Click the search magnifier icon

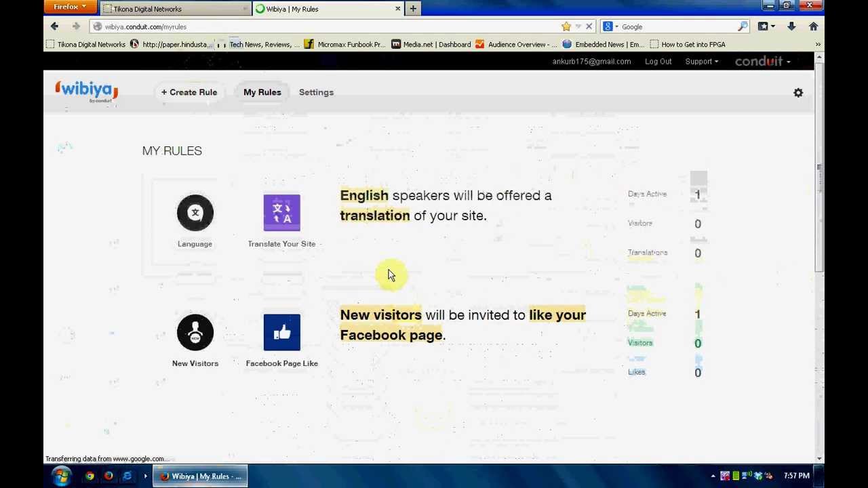pos(743,26)
